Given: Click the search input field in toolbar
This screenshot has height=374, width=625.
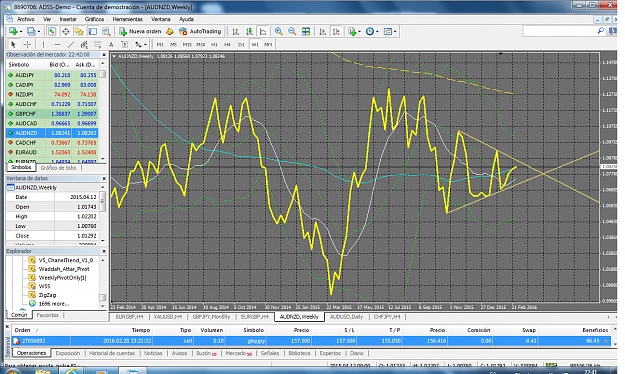Looking at the screenshot, I should pyautogui.click(x=559, y=31).
